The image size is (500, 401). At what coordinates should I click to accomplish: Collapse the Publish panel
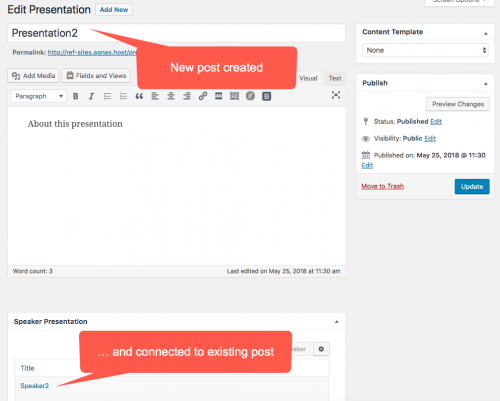(x=486, y=83)
